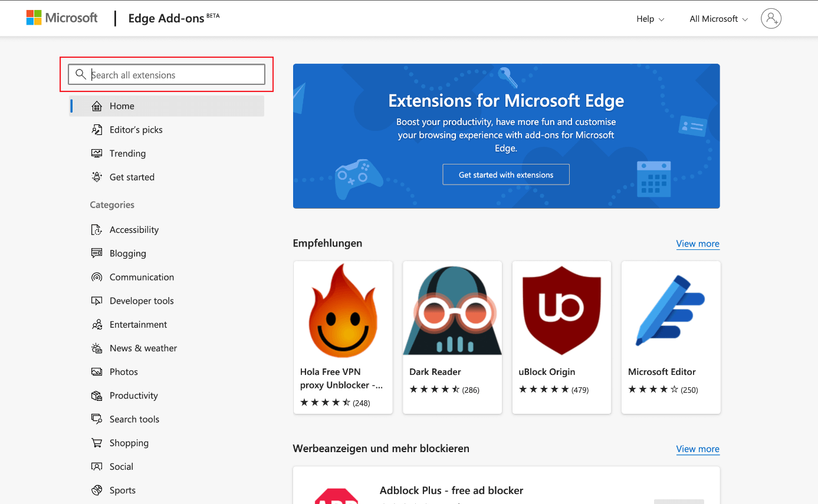Select Home in the sidebar
This screenshot has width=818, height=504.
[x=167, y=106]
